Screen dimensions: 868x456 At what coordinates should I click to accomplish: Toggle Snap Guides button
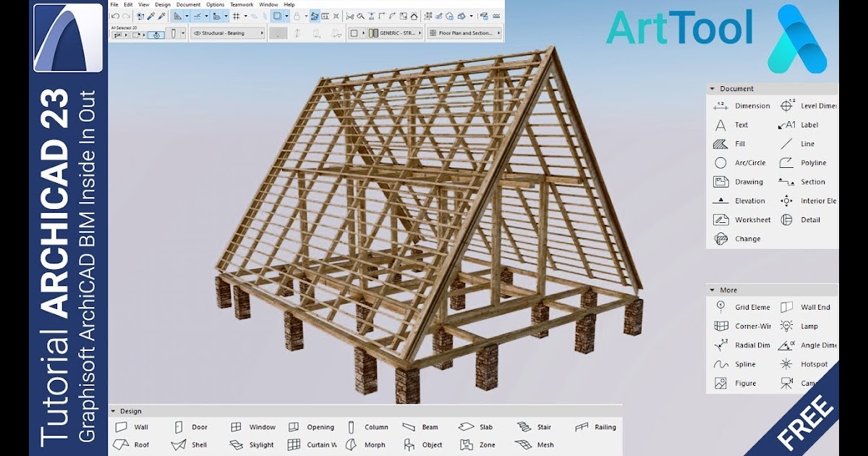[x=197, y=15]
